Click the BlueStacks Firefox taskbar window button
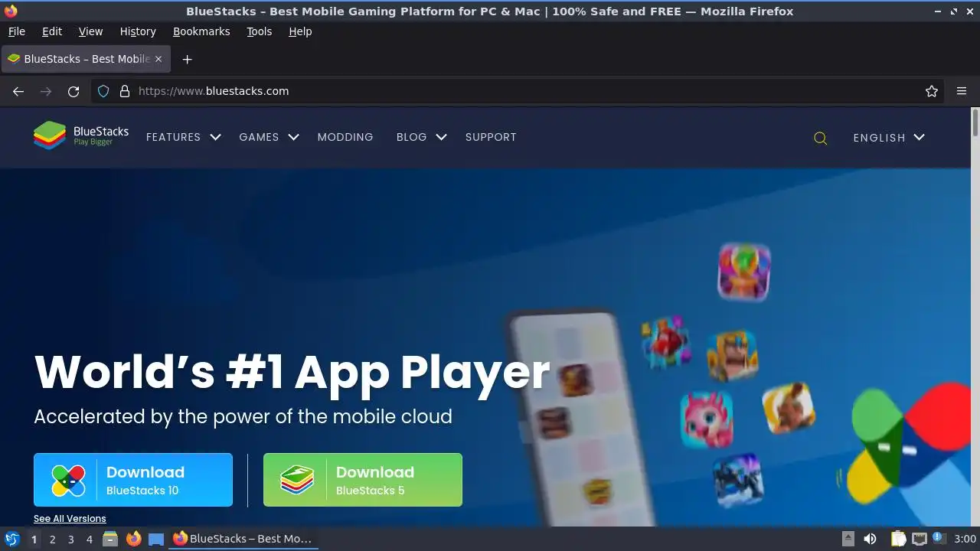This screenshot has width=980, height=551. pyautogui.click(x=243, y=539)
